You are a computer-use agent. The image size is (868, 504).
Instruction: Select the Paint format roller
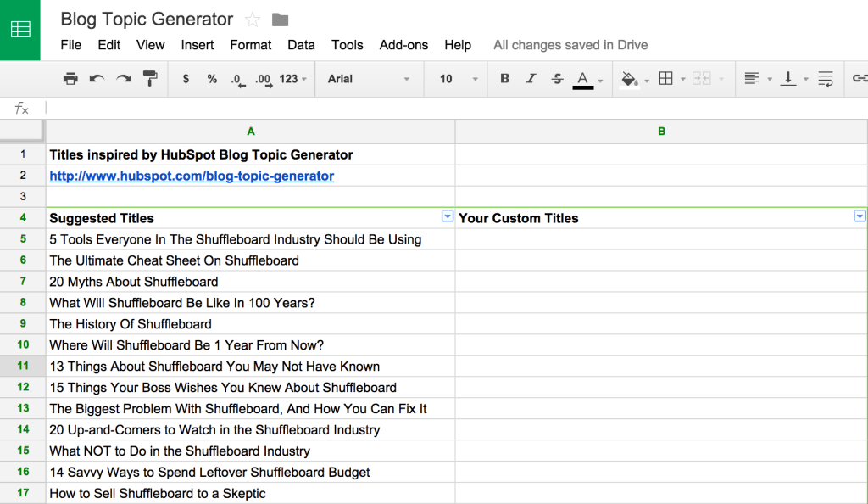pyautogui.click(x=150, y=79)
